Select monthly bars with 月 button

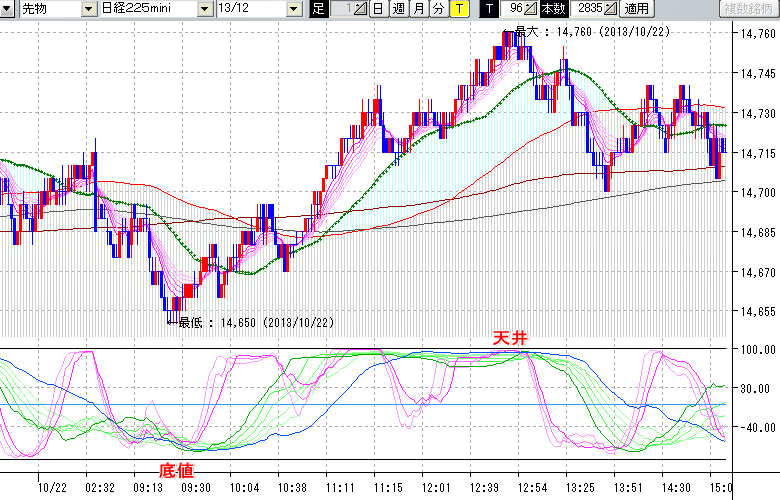coord(418,9)
